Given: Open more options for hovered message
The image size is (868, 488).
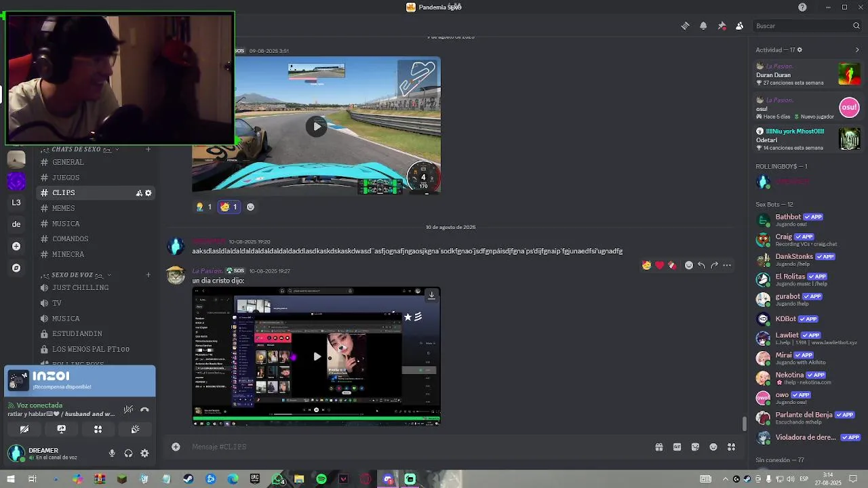Looking at the screenshot, I should click(x=727, y=265).
